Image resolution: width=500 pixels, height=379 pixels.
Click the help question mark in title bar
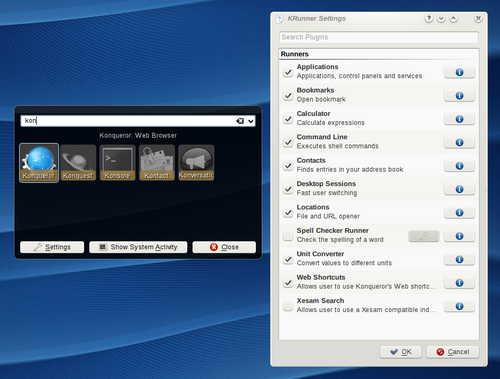(x=429, y=18)
